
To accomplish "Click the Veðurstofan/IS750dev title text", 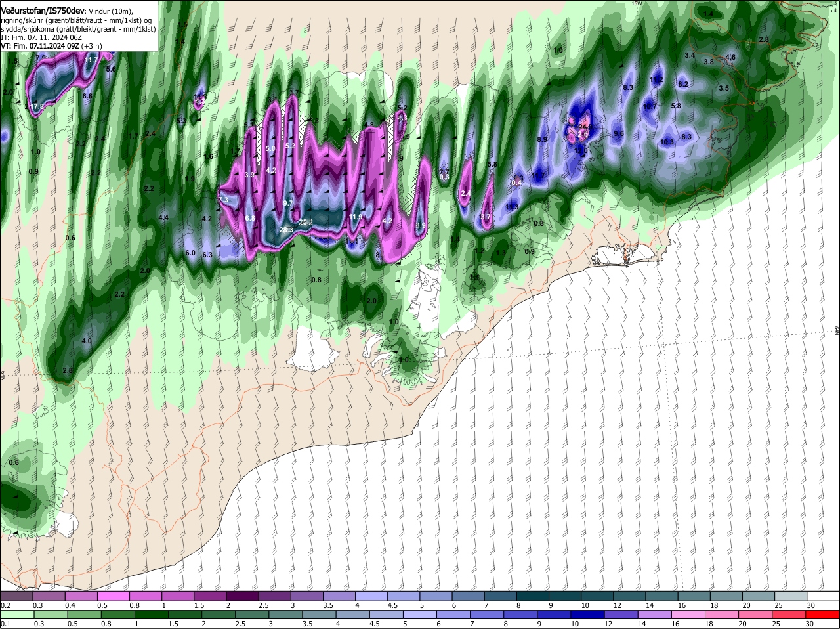I will 43,11.
